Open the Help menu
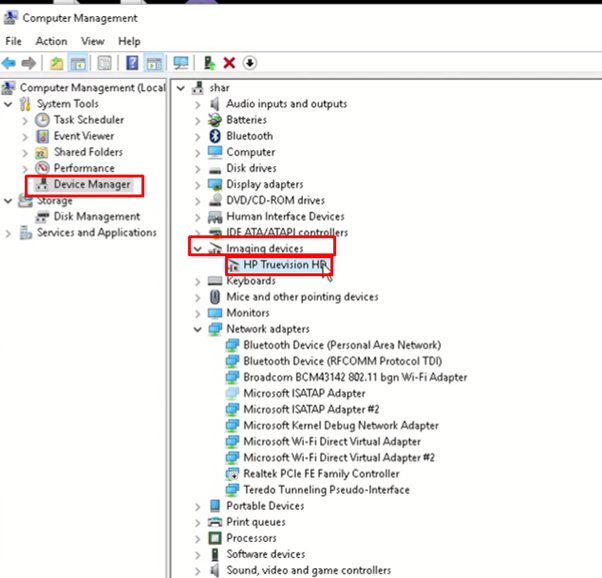 (x=129, y=41)
